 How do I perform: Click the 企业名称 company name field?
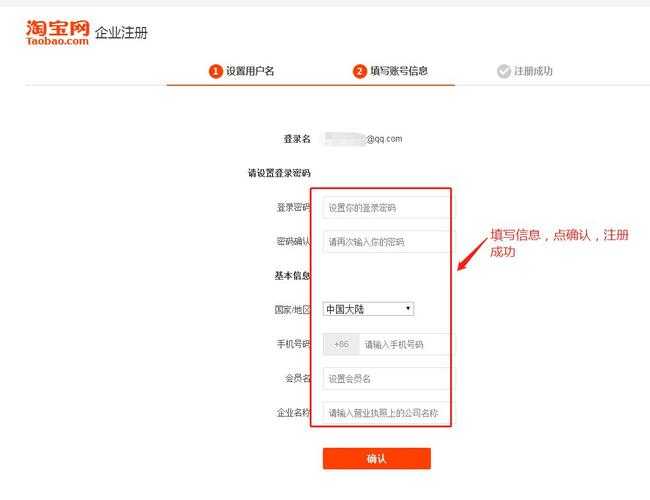tap(389, 413)
